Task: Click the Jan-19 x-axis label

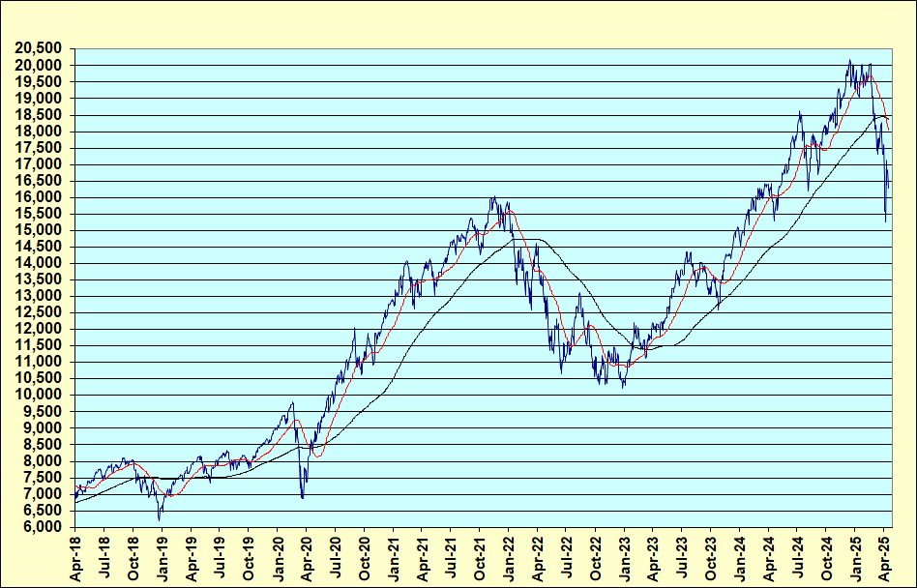Action: click(162, 559)
